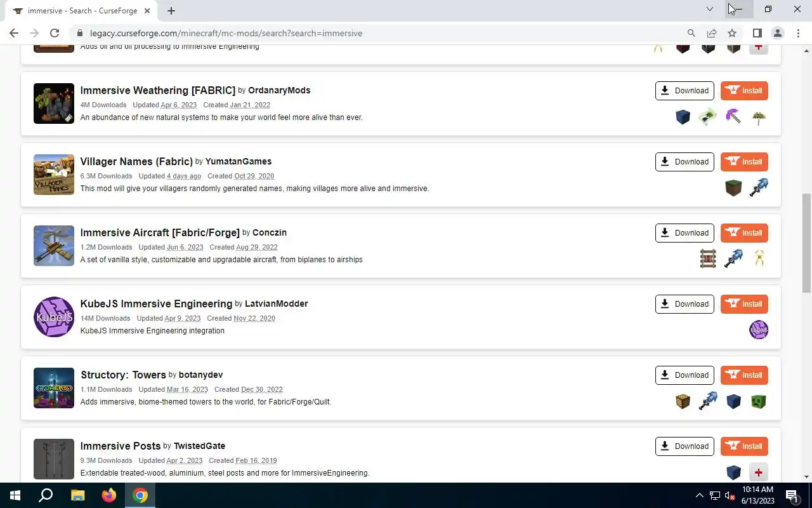The width and height of the screenshot is (812, 508).
Task: Open Structory Towers thumbnail image
Action: tap(54, 388)
